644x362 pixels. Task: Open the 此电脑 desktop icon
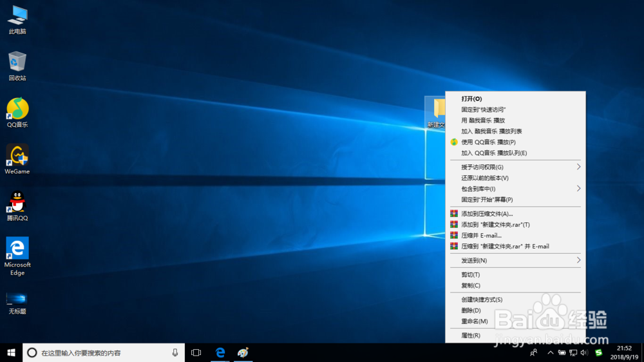[17, 20]
